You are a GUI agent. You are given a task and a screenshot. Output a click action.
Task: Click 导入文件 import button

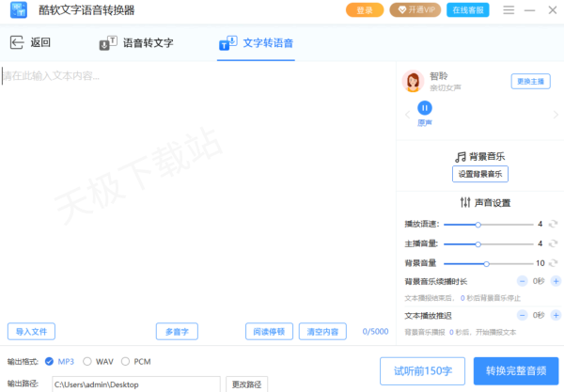point(31,331)
